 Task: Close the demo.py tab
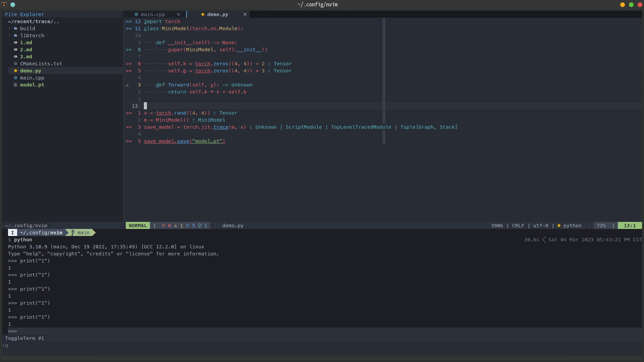point(245,14)
